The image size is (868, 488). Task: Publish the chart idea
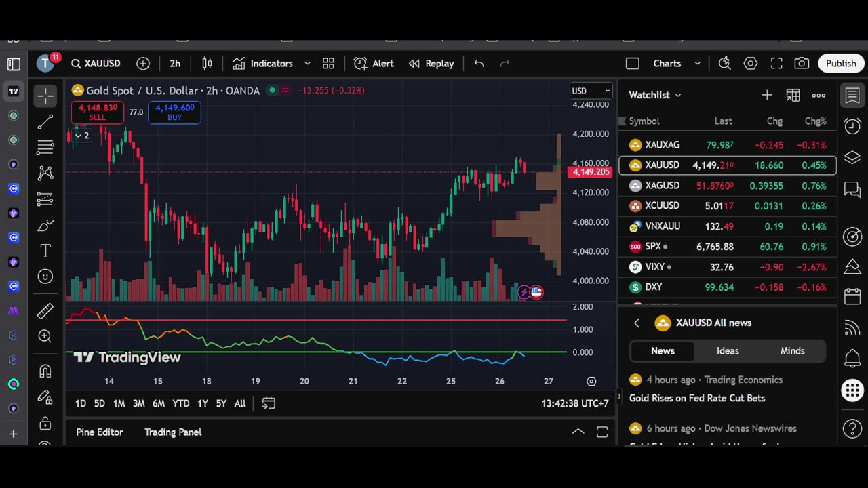(841, 64)
